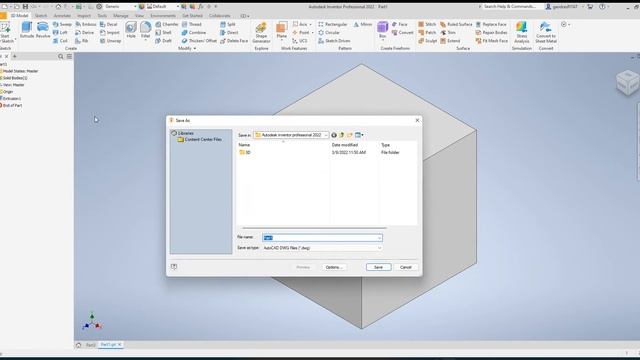
Task: Click the Combine tool
Action: pyautogui.click(x=193, y=33)
